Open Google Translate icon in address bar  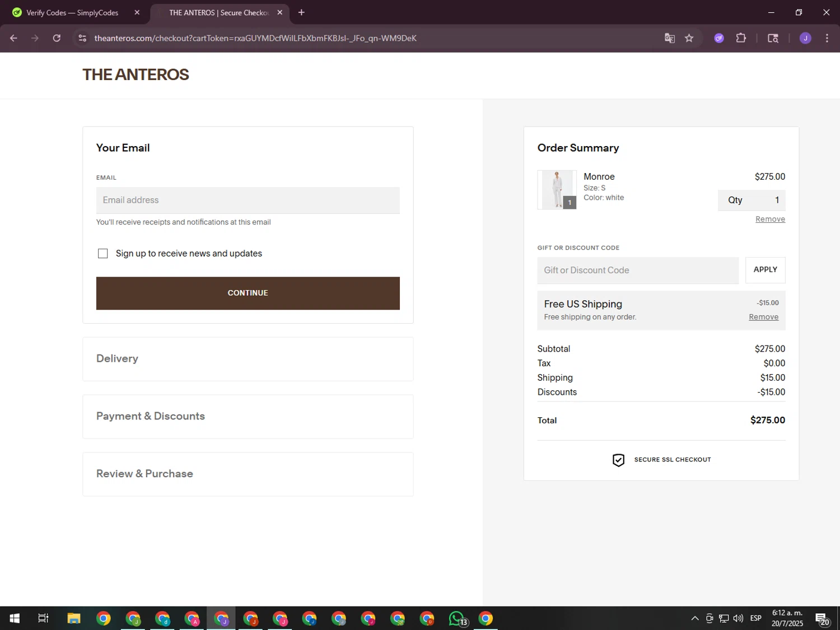point(669,38)
